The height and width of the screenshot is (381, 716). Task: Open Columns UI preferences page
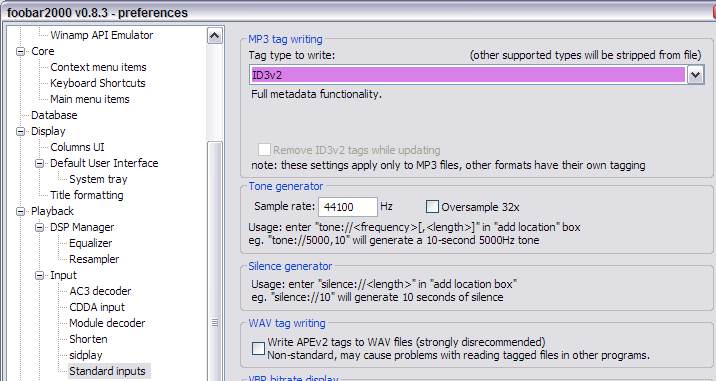click(77, 147)
